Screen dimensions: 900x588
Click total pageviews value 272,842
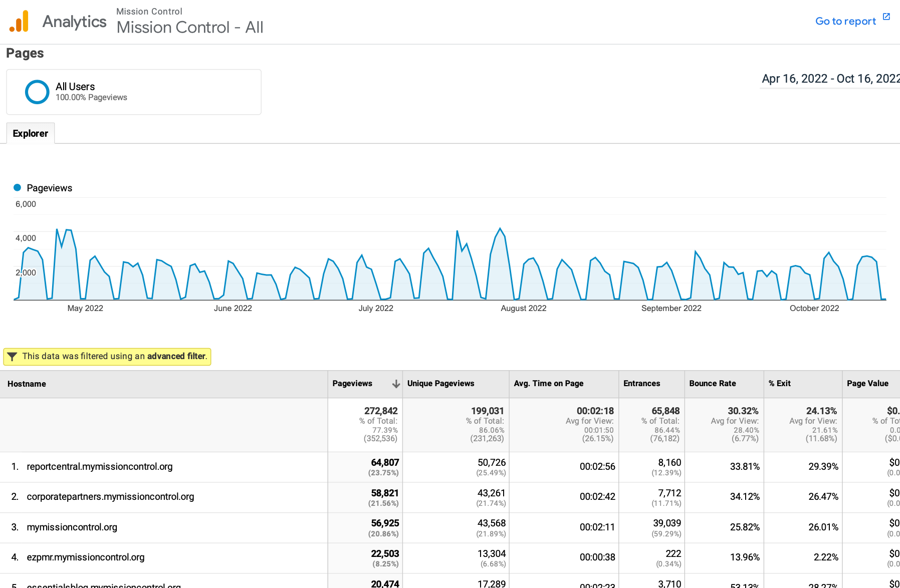381,411
